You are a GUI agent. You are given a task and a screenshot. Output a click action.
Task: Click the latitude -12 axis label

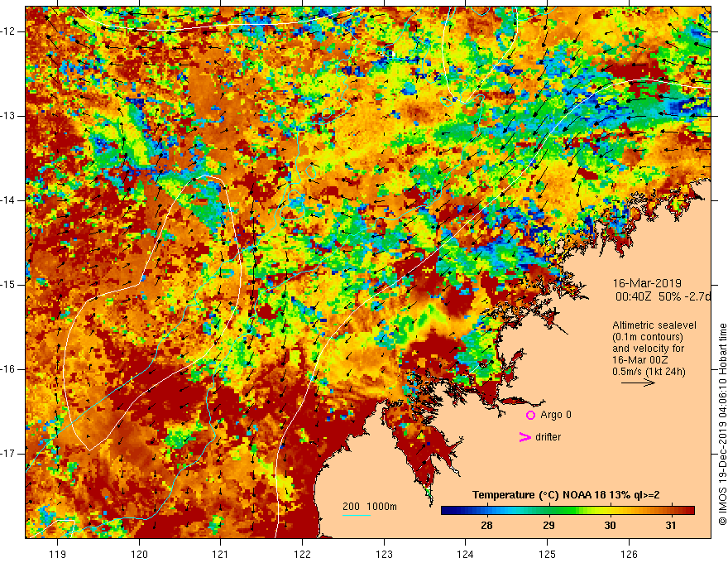(9, 31)
